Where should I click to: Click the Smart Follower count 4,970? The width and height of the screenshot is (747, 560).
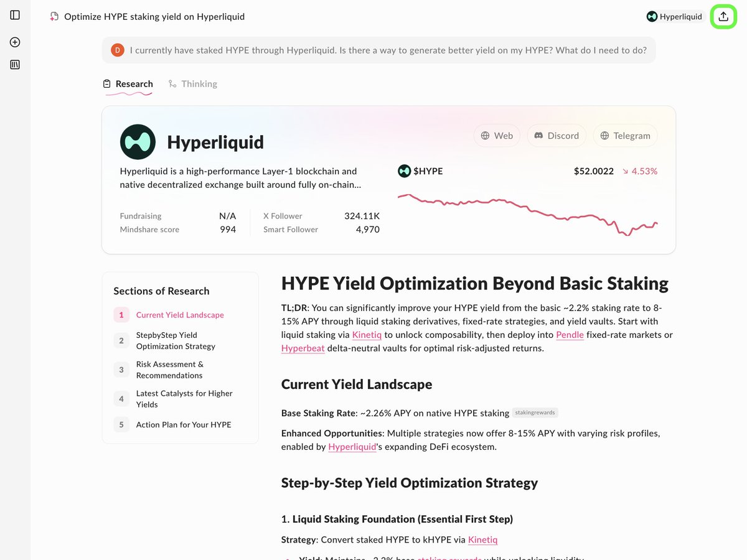tap(367, 230)
